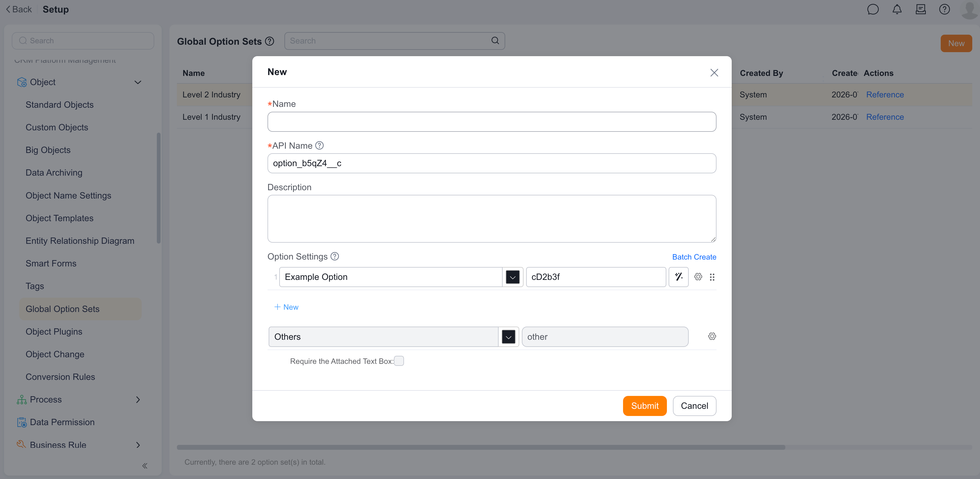Open the task list icon in header
This screenshot has width=980, height=479.
[920, 9]
